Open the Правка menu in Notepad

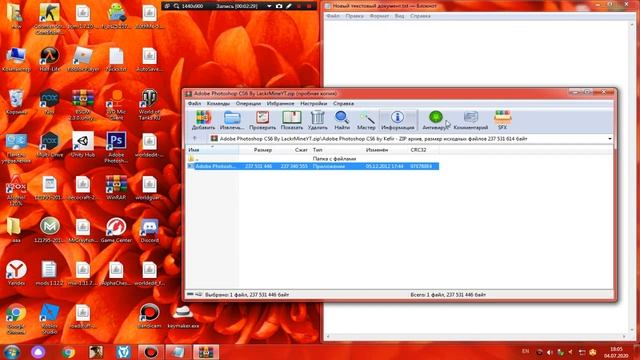[x=354, y=16]
